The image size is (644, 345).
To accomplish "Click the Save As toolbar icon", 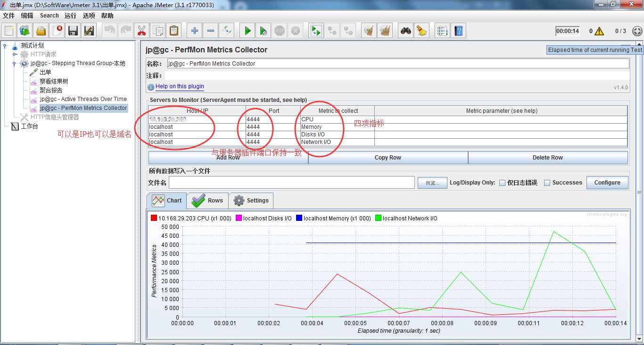I will (x=89, y=31).
